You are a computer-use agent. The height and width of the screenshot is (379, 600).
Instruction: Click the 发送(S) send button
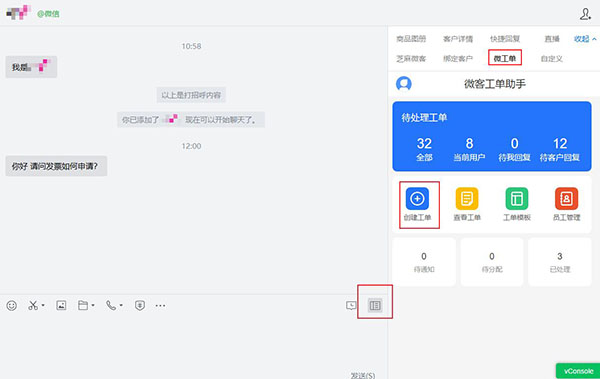[363, 375]
